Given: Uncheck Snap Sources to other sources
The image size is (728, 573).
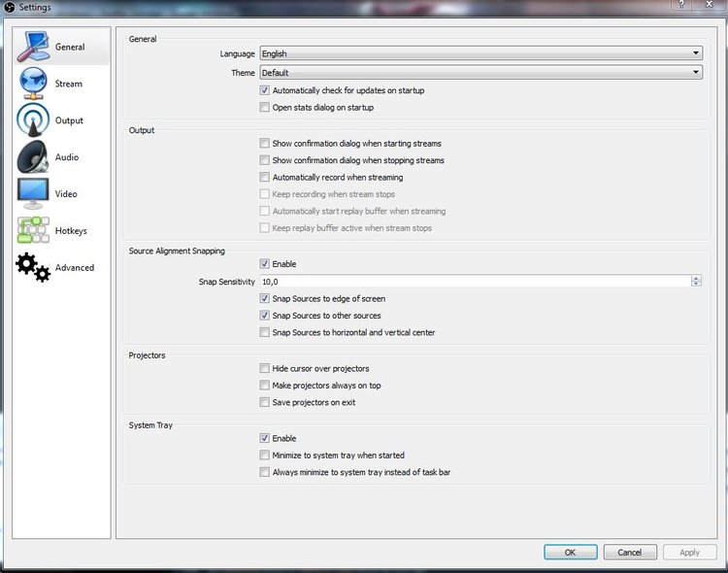Looking at the screenshot, I should [265, 316].
